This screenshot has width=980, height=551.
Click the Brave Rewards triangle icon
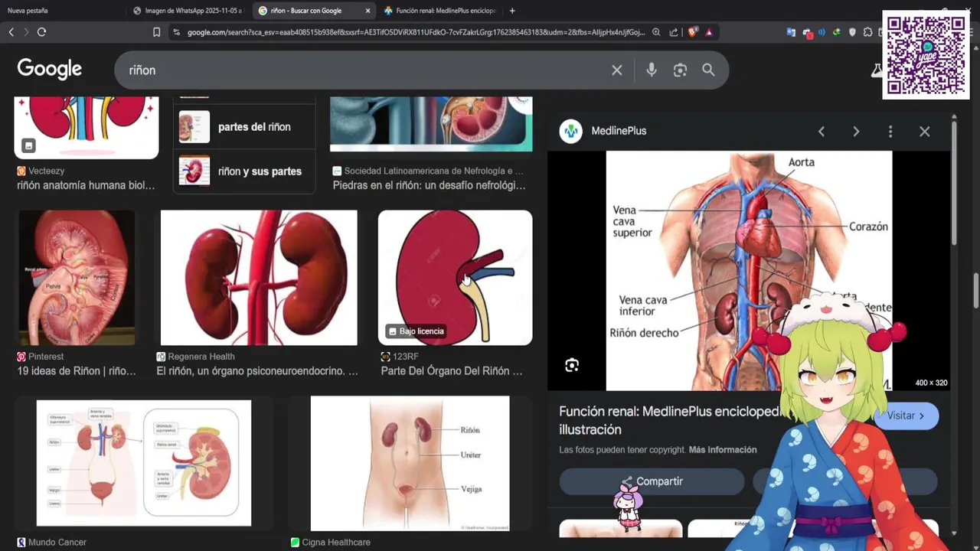click(709, 32)
